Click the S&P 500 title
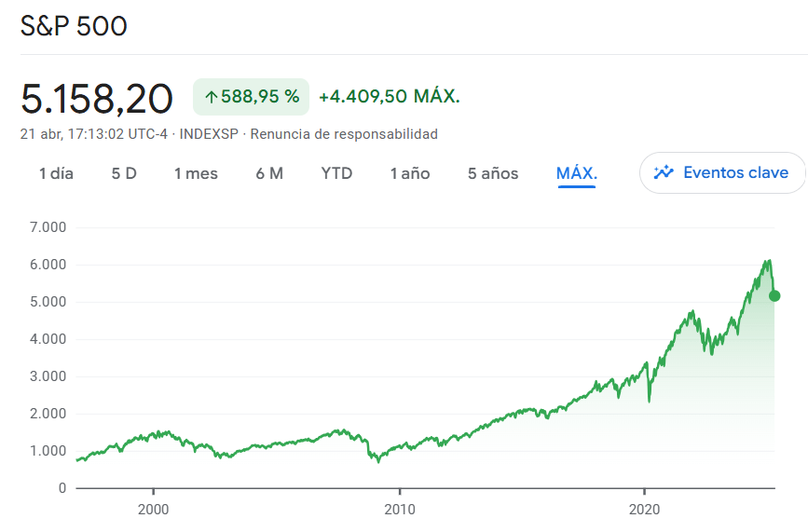Viewport: 808px width, 532px height. (74, 27)
